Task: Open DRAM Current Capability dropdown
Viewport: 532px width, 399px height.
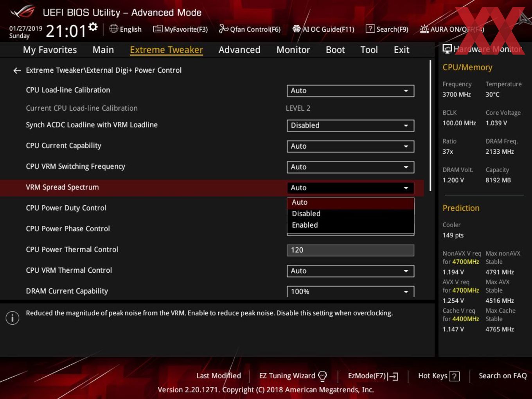Action: pyautogui.click(x=350, y=292)
